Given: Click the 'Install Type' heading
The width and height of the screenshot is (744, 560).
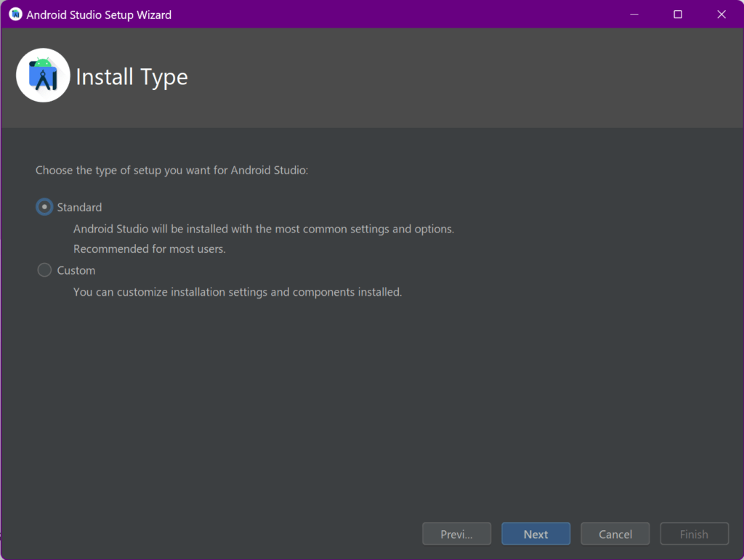Looking at the screenshot, I should click(132, 77).
